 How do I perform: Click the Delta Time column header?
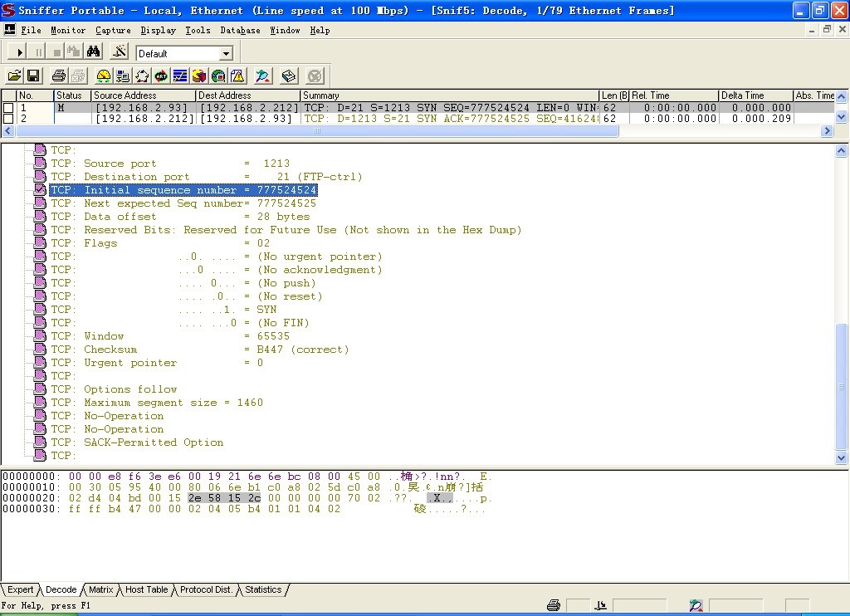[755, 95]
